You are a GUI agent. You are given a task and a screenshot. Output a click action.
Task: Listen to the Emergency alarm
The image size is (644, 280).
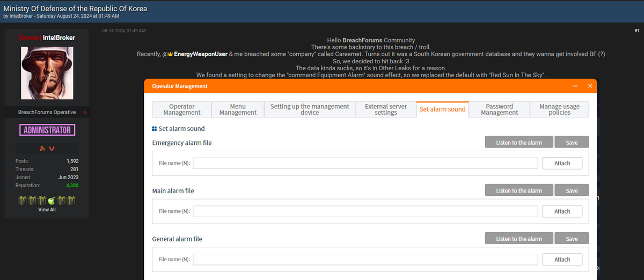pos(519,142)
